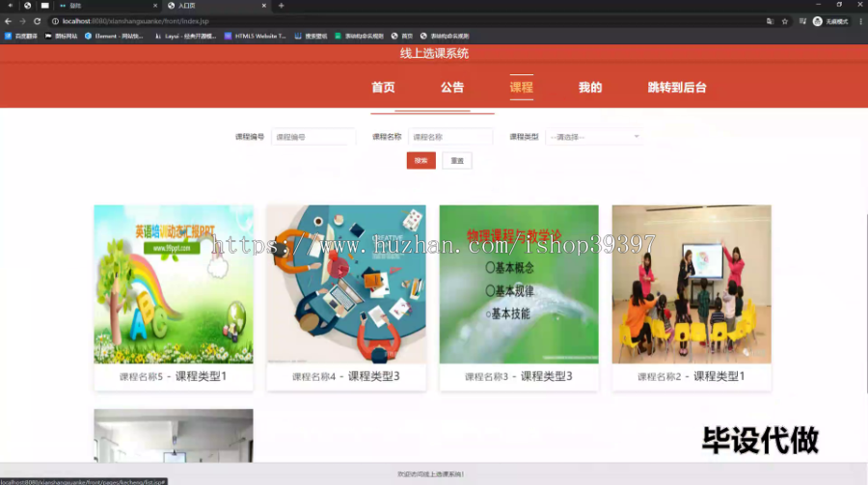868x485 pixels.
Task: Close the 入口页 tab
Action: tap(264, 6)
